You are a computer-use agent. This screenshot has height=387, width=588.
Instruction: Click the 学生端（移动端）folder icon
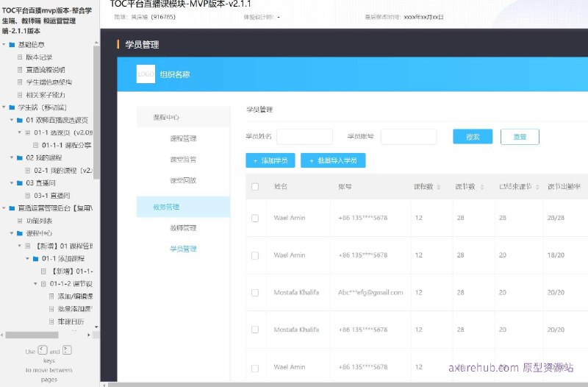[x=12, y=107]
